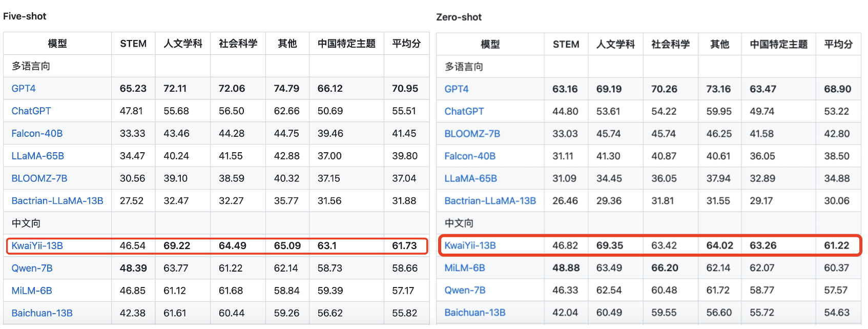Open LLaMA-65B link in the Zero-shot table

click(470, 178)
